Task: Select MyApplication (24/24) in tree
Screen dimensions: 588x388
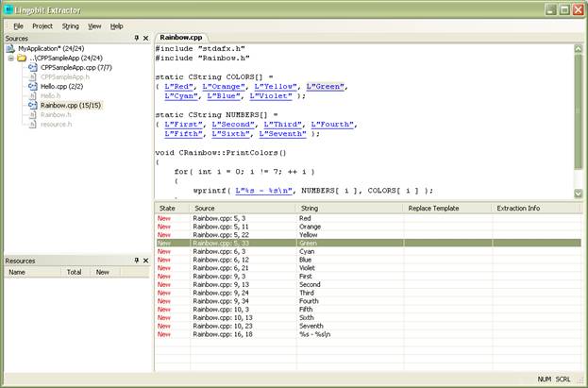Action: click(x=51, y=48)
